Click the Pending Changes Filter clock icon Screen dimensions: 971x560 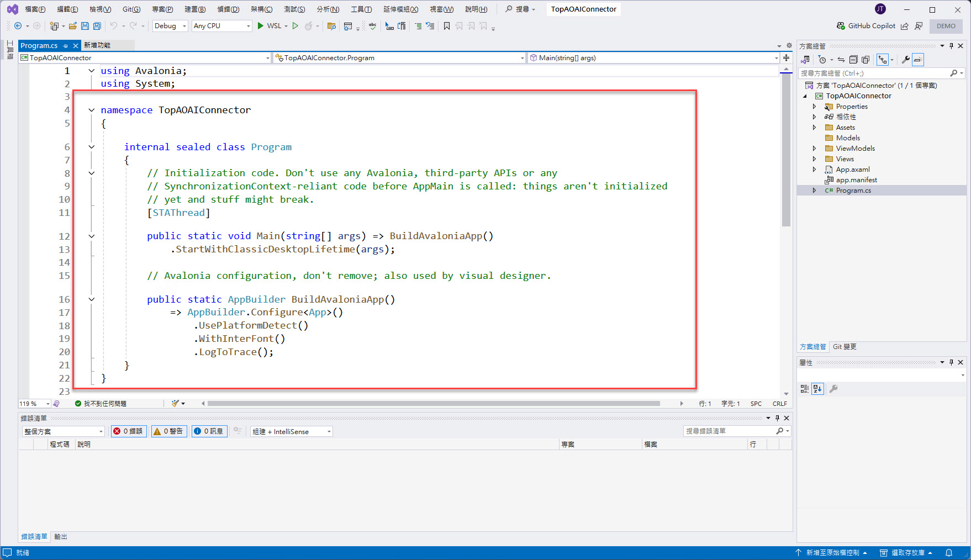(x=822, y=60)
